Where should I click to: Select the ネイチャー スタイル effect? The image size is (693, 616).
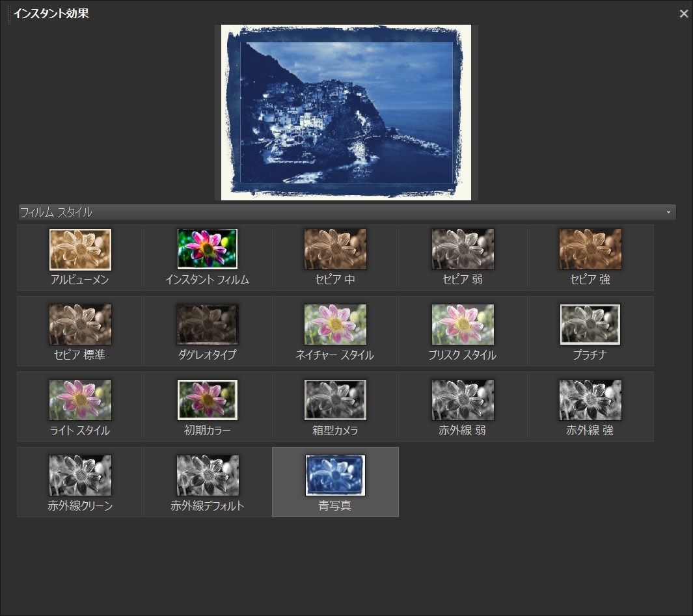[335, 331]
